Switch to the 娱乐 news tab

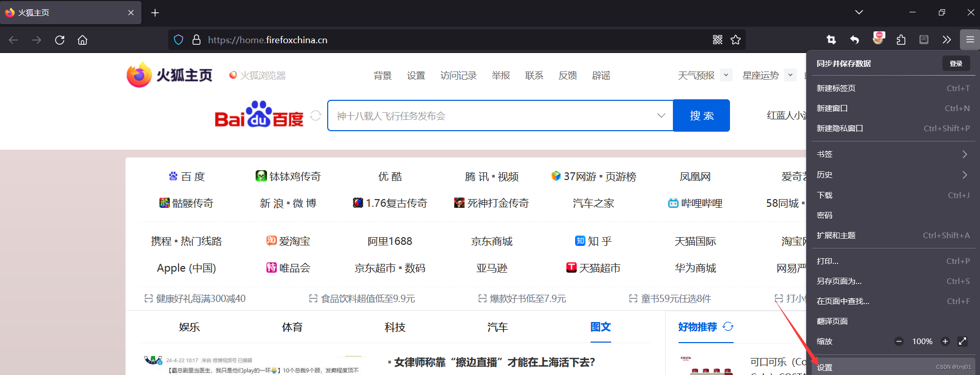point(189,327)
